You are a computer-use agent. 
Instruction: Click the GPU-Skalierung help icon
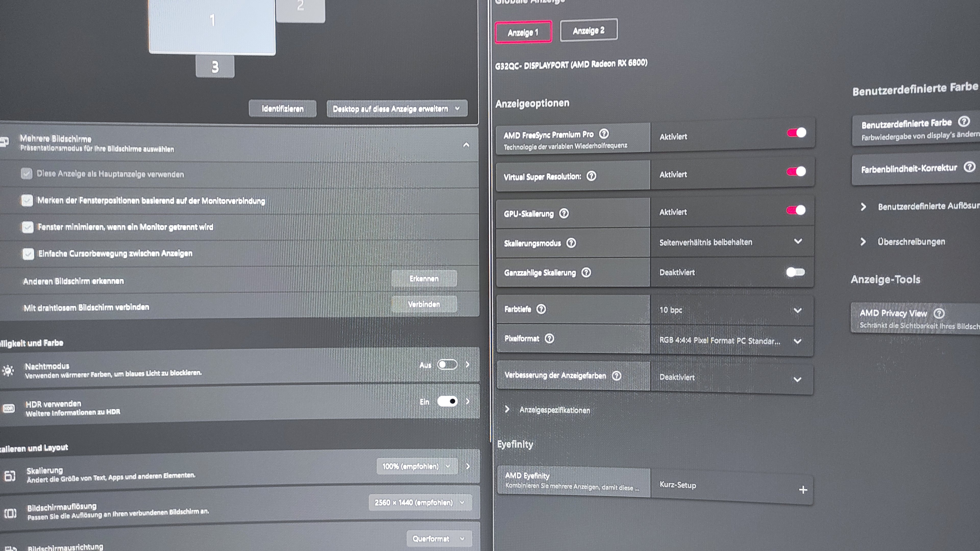(564, 213)
